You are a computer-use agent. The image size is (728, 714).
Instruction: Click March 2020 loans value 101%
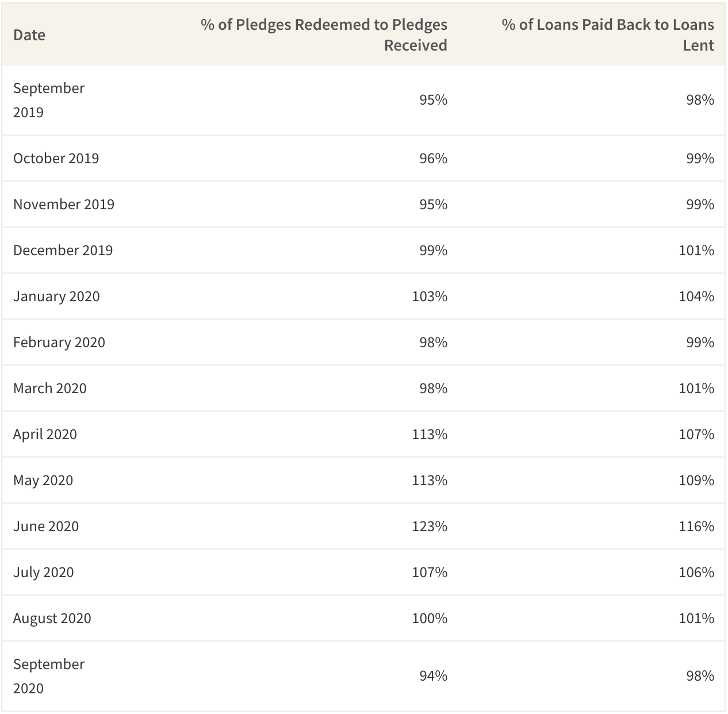pyautogui.click(x=696, y=388)
